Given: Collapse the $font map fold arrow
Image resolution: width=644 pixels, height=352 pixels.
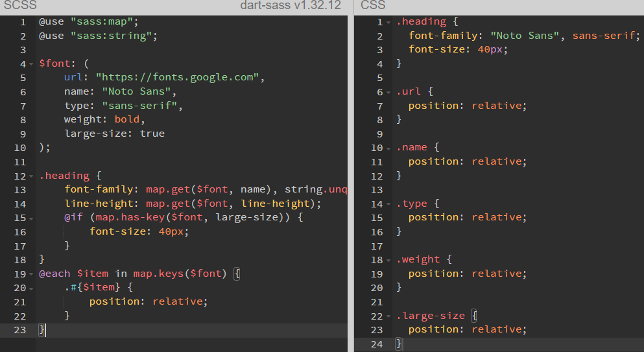Looking at the screenshot, I should point(31,64).
